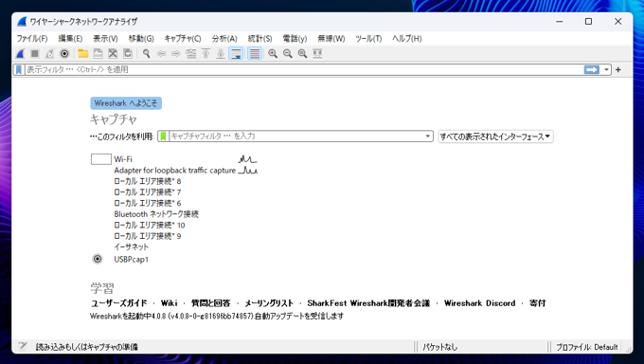Open the キャプチャ(C) menu
644x364 pixels.
[183, 39]
